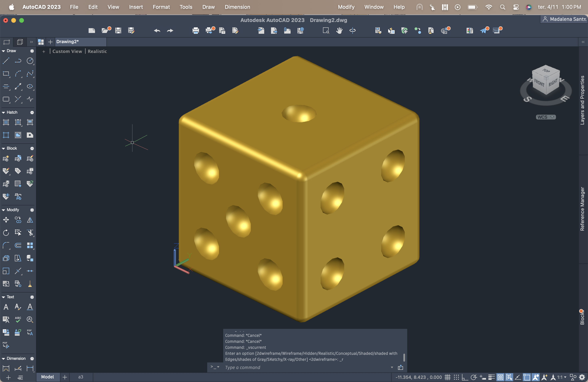Click the Move tool in Modify panel
588x382 pixels.
click(6, 220)
